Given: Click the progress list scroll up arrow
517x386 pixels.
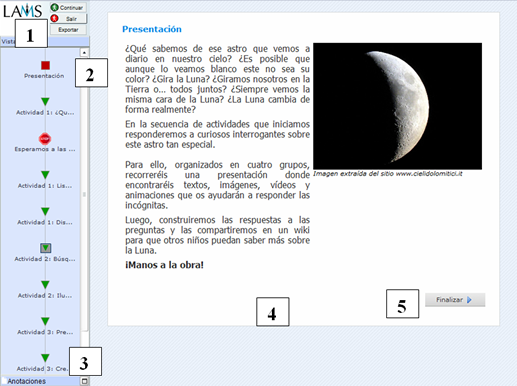Looking at the screenshot, I should pyautogui.click(x=84, y=52).
